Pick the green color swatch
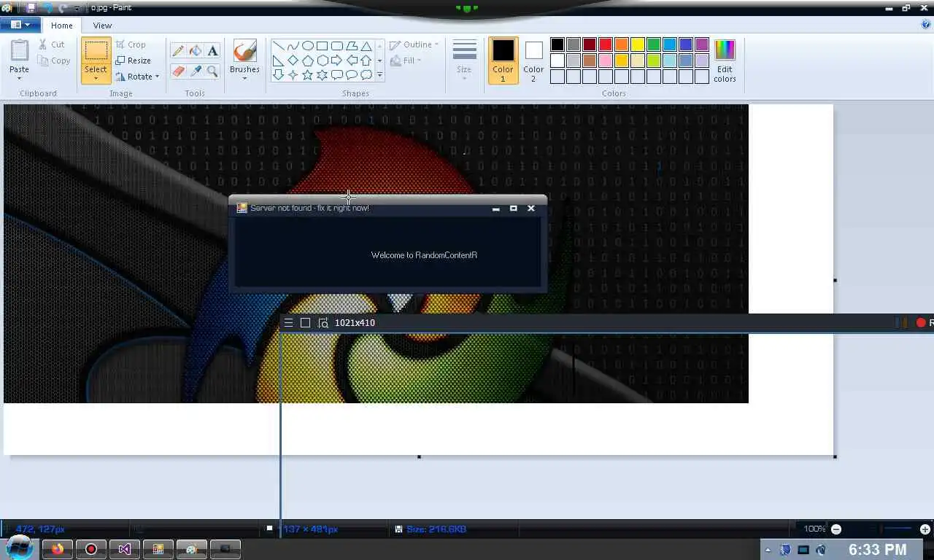This screenshot has width=934, height=560. (654, 45)
